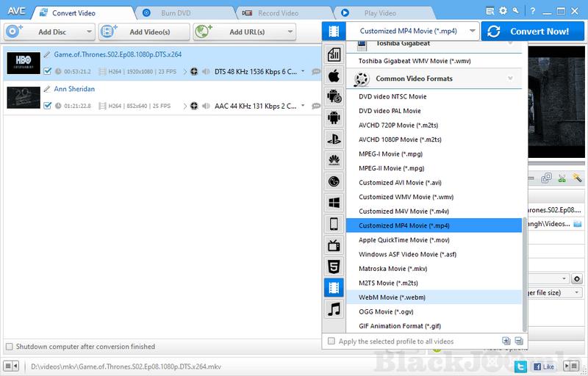The image size is (588, 376).
Task: Select the TV formats category icon
Action: pos(334,245)
